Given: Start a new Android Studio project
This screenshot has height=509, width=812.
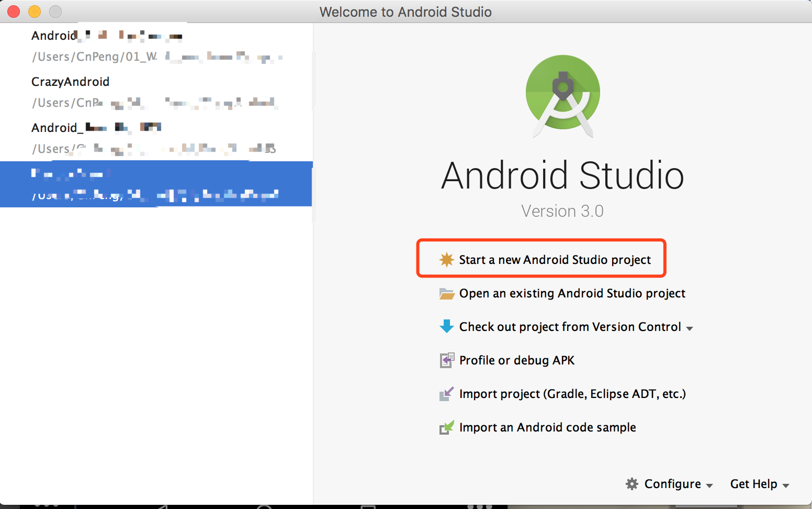Looking at the screenshot, I should [555, 260].
